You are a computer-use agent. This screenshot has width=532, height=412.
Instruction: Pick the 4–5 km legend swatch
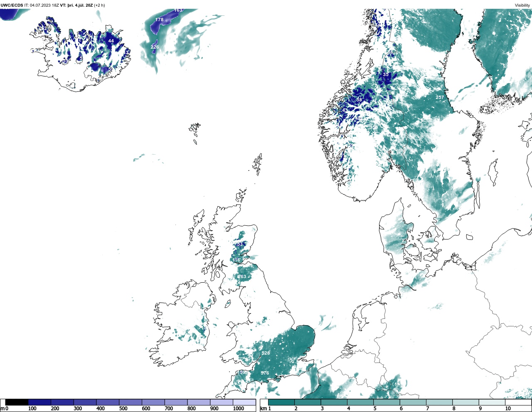coord(360,402)
